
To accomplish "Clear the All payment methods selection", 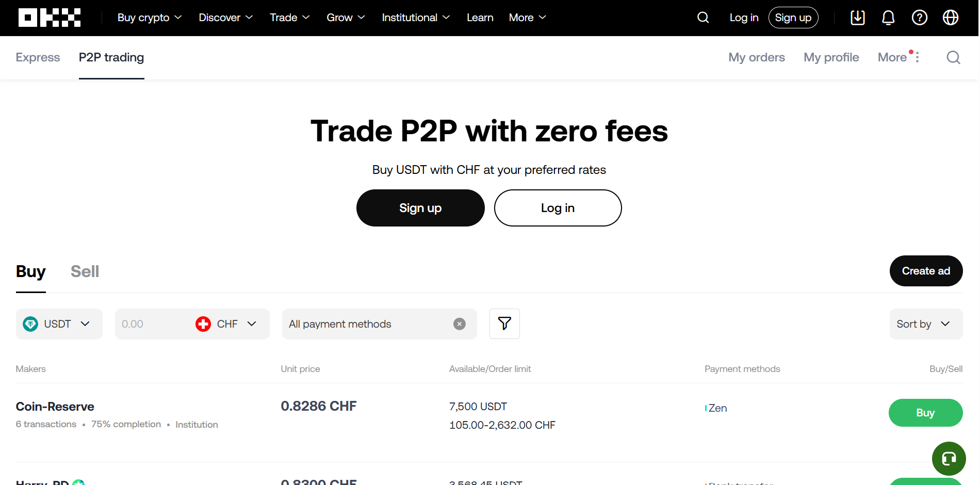I will [459, 324].
